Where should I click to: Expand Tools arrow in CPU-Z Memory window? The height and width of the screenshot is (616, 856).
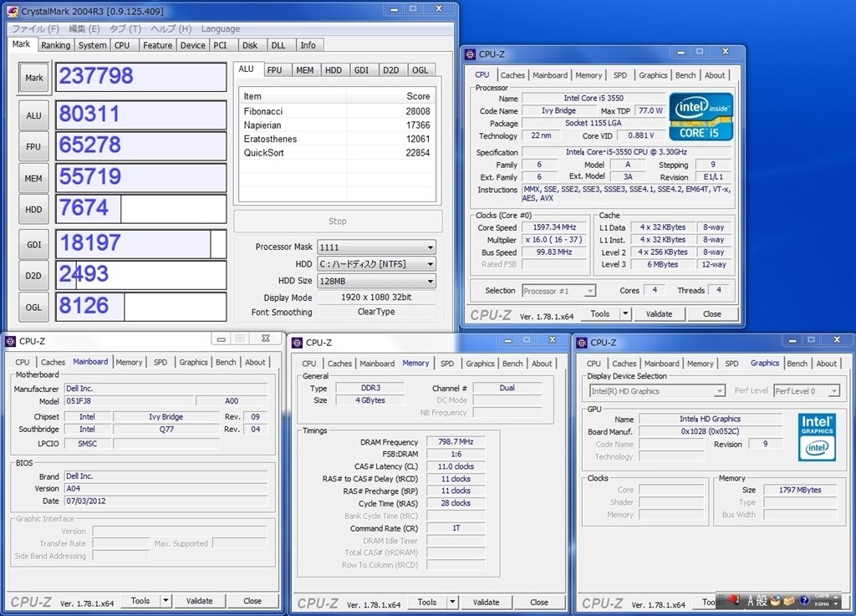(452, 603)
